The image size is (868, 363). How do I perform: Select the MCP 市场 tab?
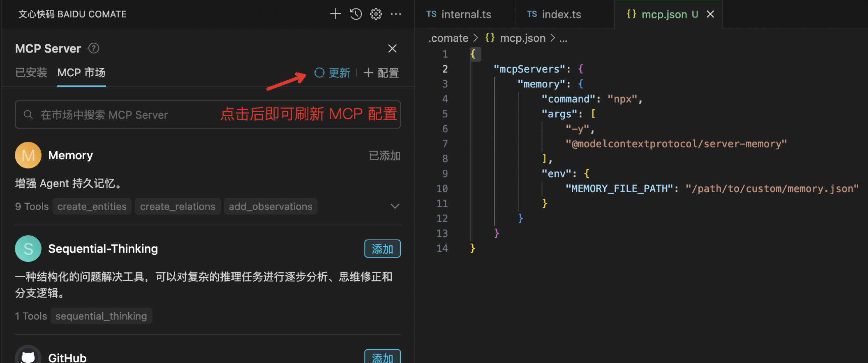(x=81, y=73)
